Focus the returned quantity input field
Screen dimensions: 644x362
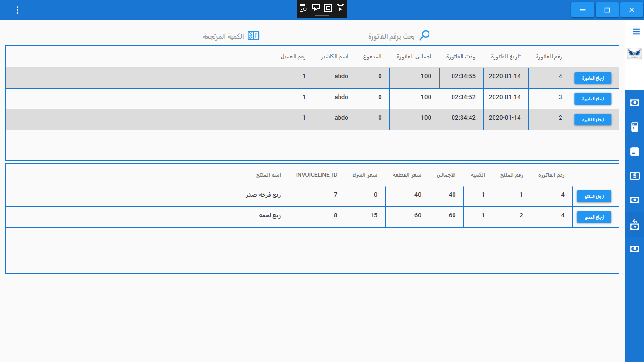pyautogui.click(x=193, y=36)
